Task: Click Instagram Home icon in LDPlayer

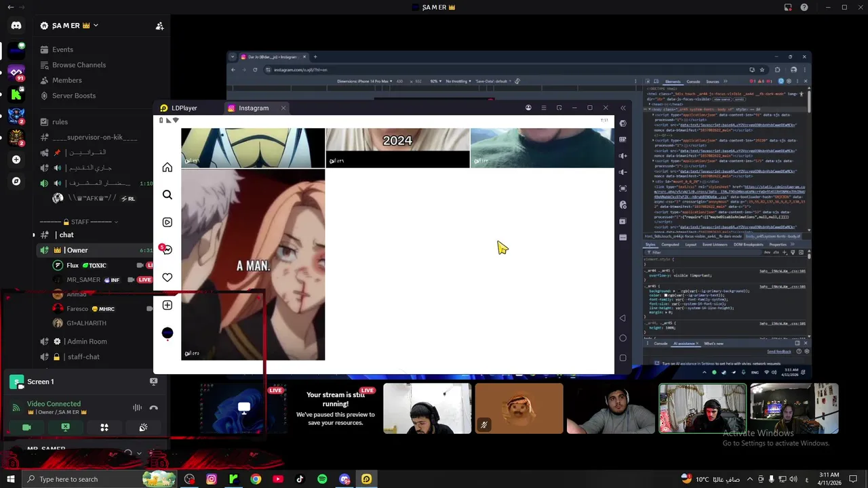Action: (167, 167)
